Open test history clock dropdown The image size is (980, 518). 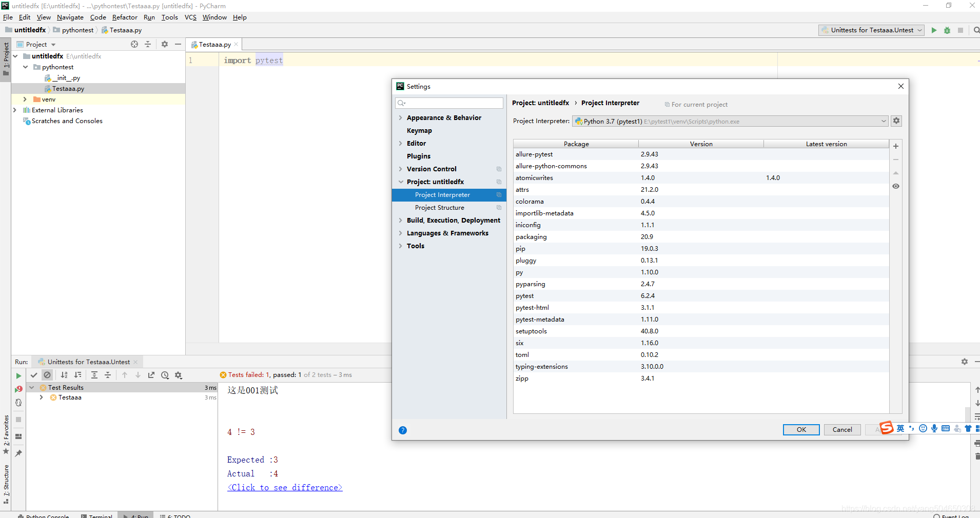point(165,375)
